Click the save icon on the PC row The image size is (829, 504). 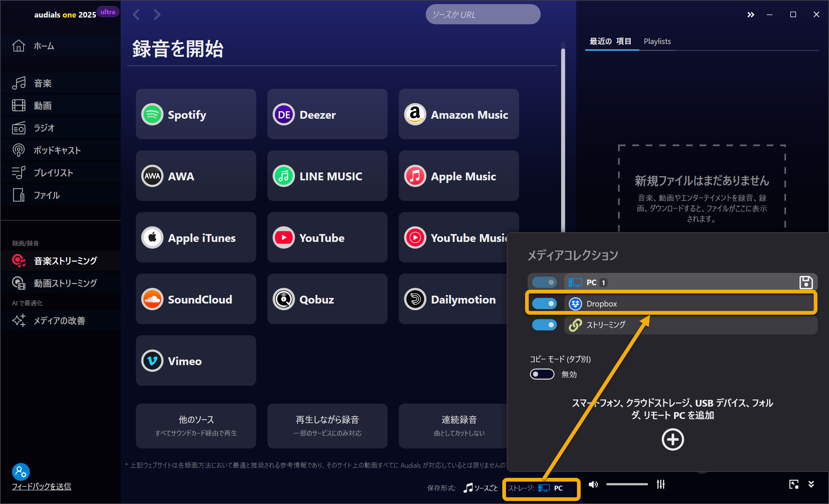[x=806, y=283]
